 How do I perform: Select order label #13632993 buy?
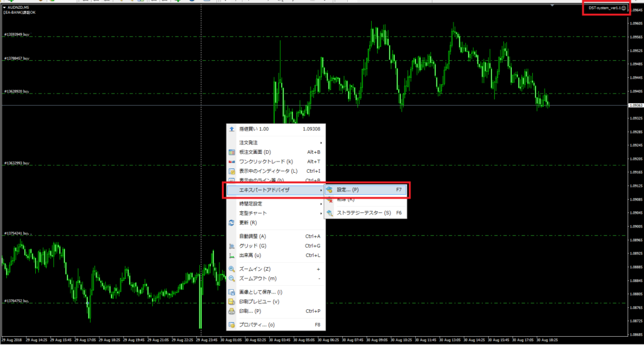17,163
